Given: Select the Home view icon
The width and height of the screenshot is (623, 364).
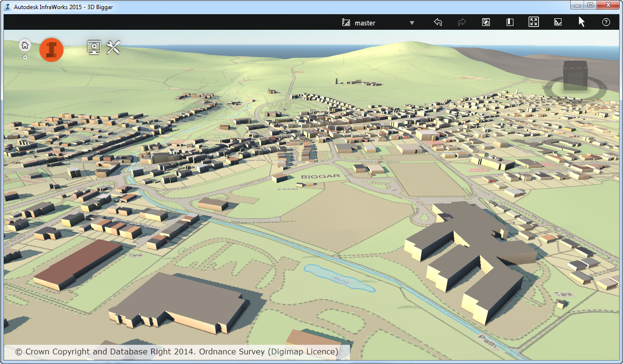Looking at the screenshot, I should (x=25, y=45).
